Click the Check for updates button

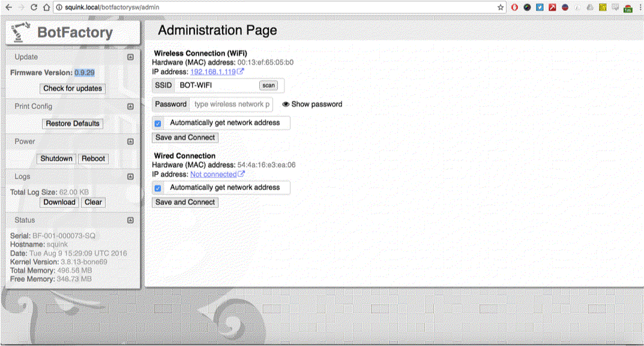[x=72, y=88]
